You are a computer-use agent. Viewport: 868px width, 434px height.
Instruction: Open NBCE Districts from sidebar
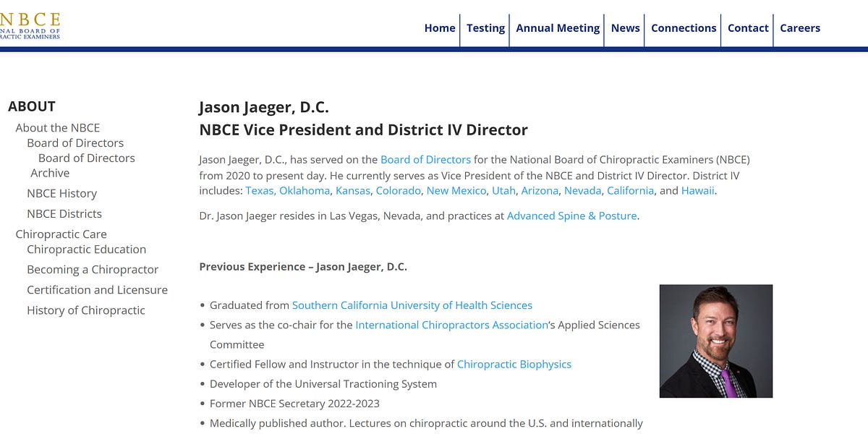pyautogui.click(x=64, y=213)
